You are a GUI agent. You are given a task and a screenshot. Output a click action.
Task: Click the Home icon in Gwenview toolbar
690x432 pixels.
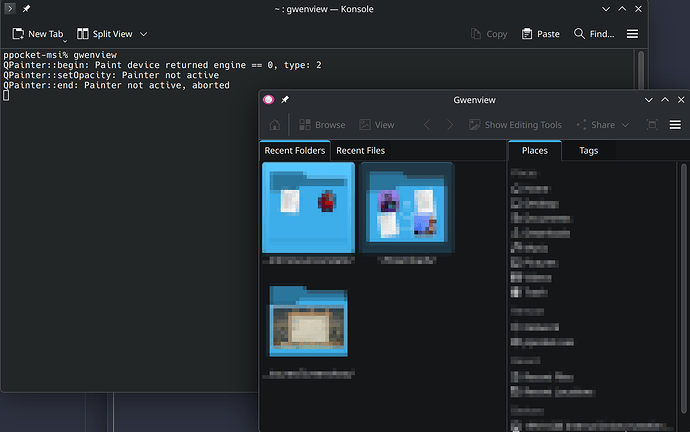274,125
